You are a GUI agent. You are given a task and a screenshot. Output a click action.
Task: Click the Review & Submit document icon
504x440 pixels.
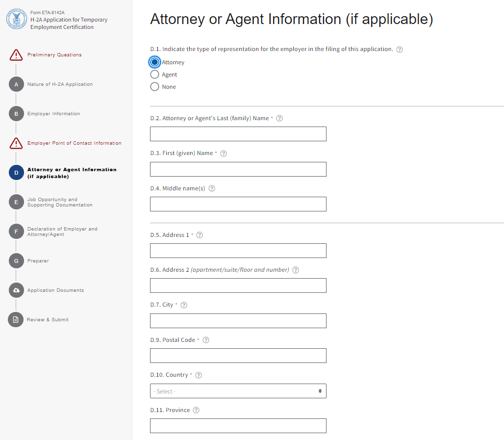[16, 320]
